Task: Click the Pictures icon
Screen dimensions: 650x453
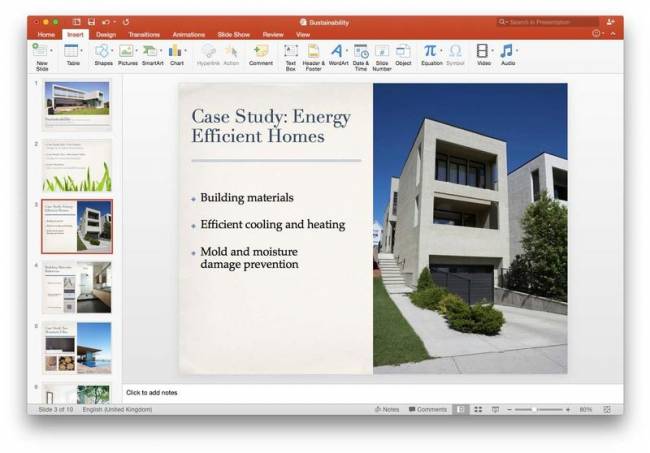Action: [126, 51]
